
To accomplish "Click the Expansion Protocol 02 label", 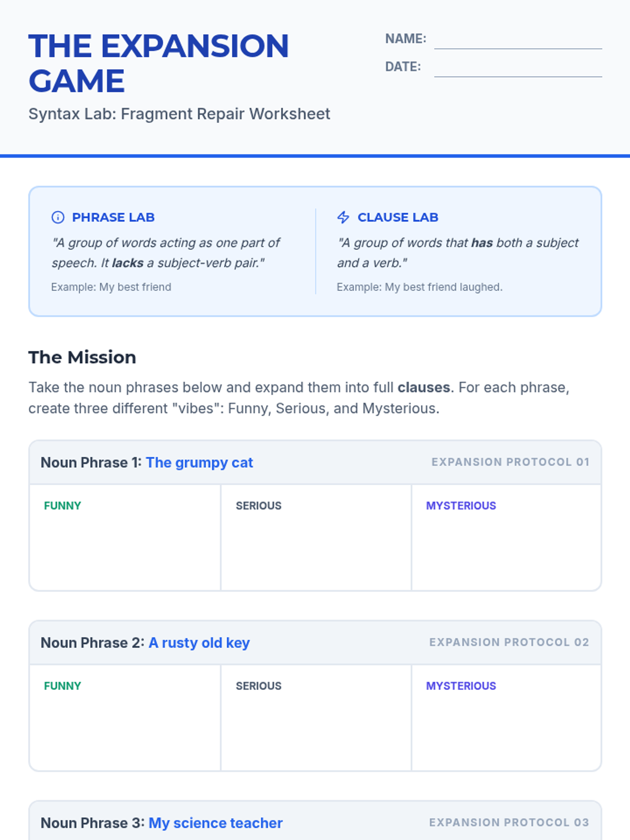I will coord(509,642).
